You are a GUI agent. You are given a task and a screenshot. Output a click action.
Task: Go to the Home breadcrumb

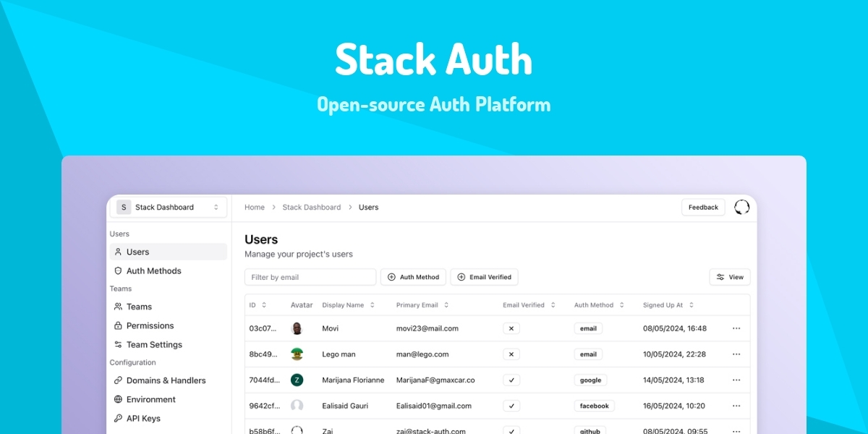pyautogui.click(x=255, y=208)
